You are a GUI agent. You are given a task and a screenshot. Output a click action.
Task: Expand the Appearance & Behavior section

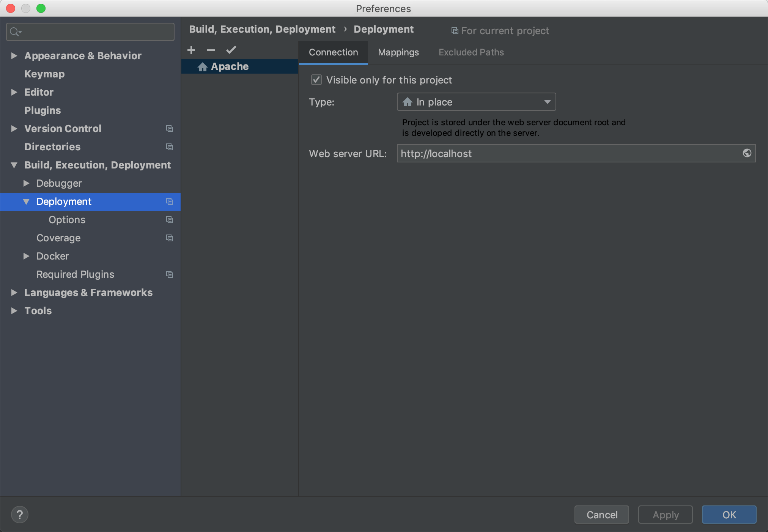[14, 55]
